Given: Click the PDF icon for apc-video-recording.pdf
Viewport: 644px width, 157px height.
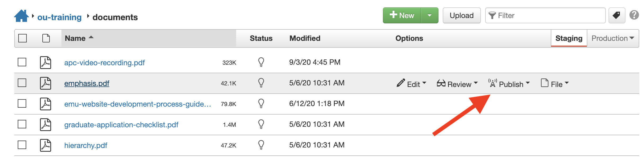Looking at the screenshot, I should point(46,63).
